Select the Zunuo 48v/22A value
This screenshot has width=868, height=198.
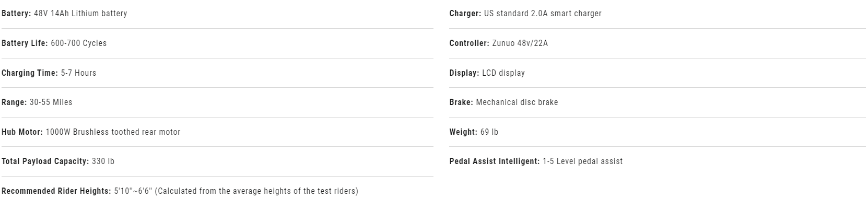(520, 43)
